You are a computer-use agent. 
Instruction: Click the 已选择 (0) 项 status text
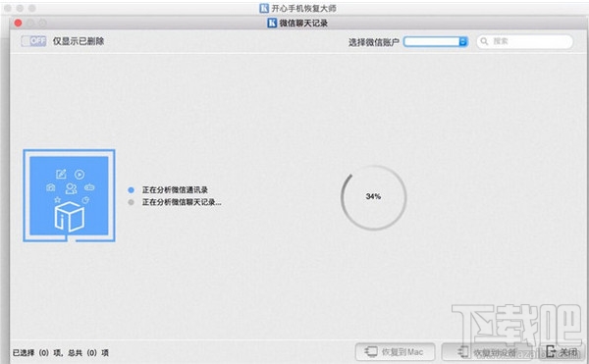click(37, 353)
